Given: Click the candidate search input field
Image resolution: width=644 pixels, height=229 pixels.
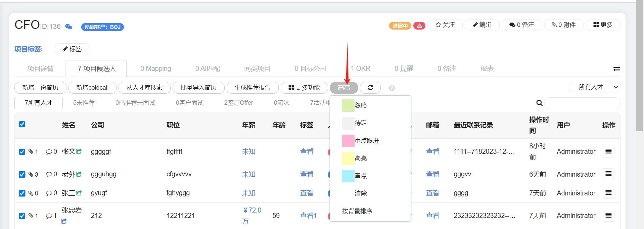Looking at the screenshot, I should pos(582,103).
